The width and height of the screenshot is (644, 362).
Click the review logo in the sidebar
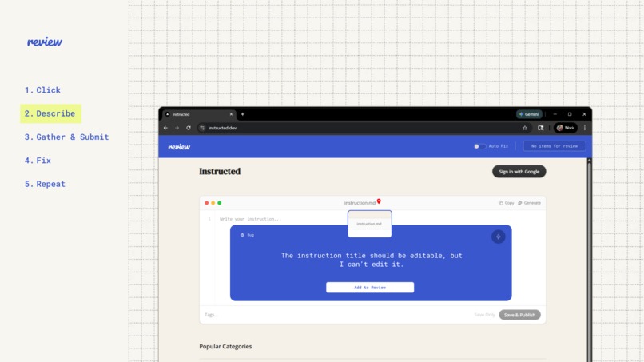pyautogui.click(x=45, y=42)
